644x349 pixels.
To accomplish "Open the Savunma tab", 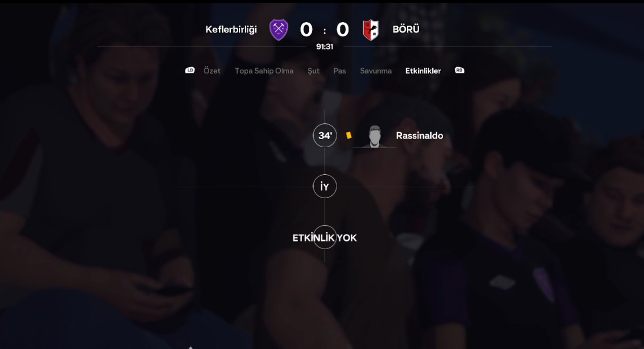I will pos(376,71).
